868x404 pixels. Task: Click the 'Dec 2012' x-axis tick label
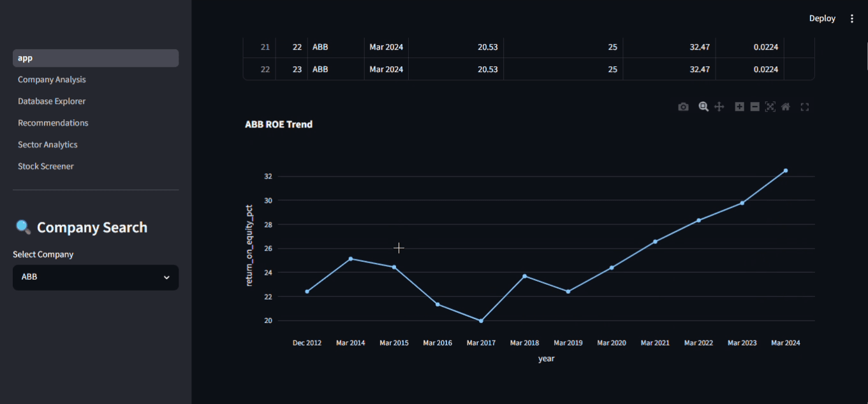307,343
